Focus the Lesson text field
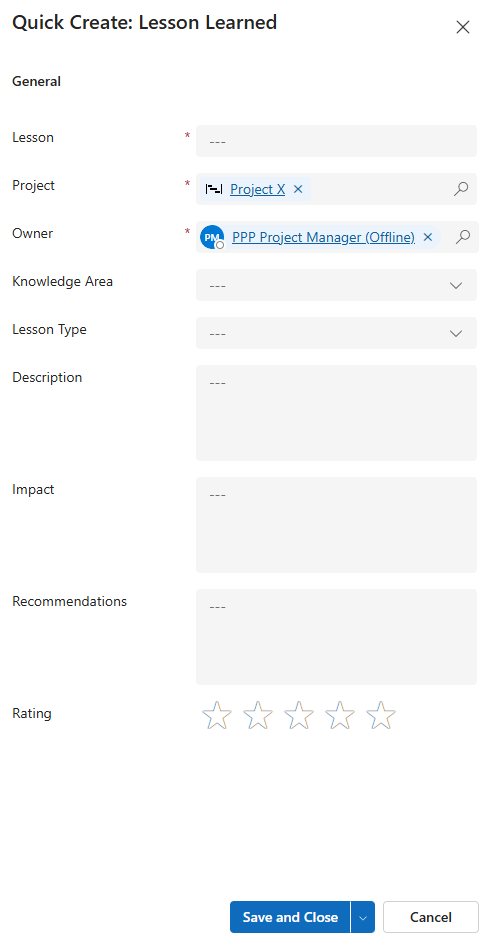 coord(336,141)
